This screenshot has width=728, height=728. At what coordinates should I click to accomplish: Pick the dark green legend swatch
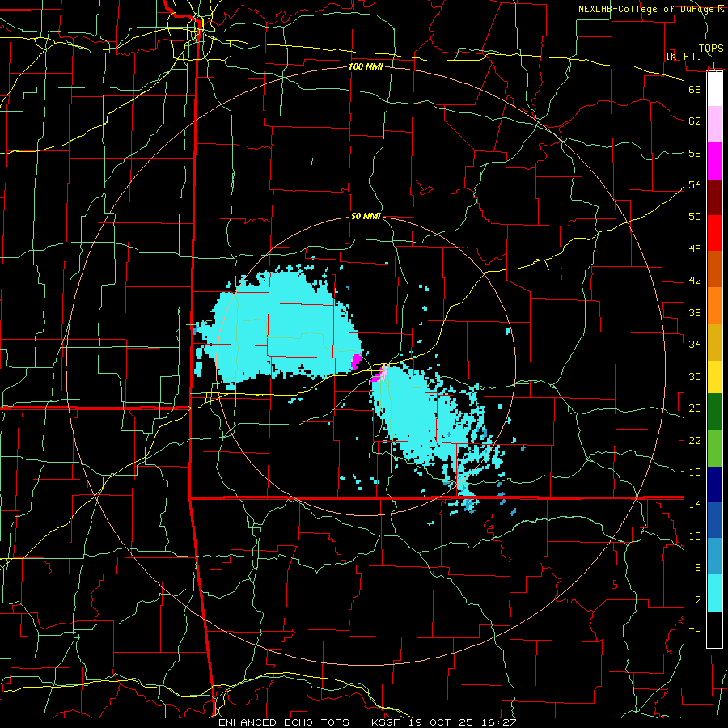pos(714,412)
